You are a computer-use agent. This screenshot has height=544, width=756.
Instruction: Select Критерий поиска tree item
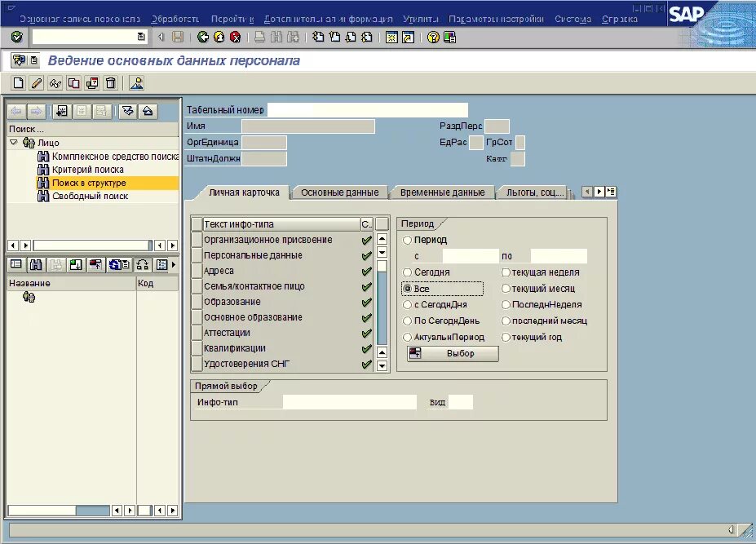88,170
